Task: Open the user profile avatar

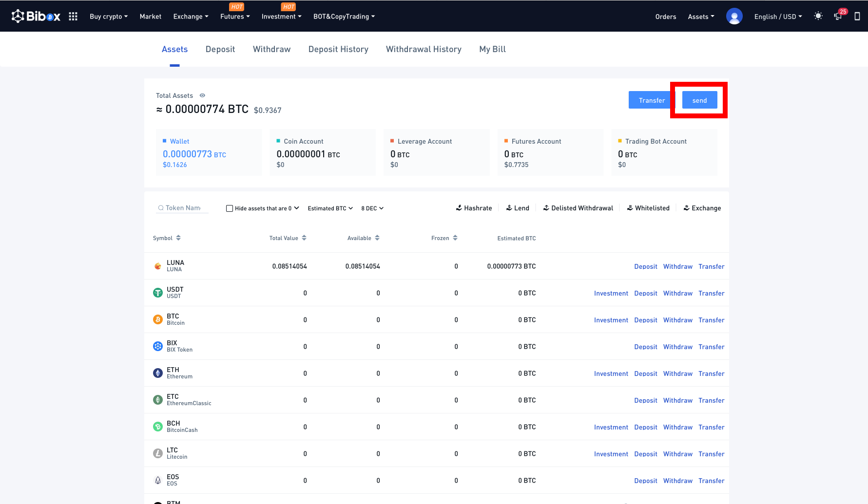Action: 734,17
